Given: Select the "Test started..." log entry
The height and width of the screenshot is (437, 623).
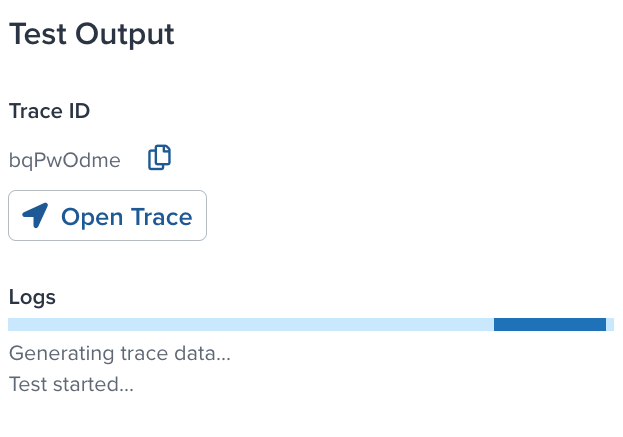Looking at the screenshot, I should click(70, 383).
